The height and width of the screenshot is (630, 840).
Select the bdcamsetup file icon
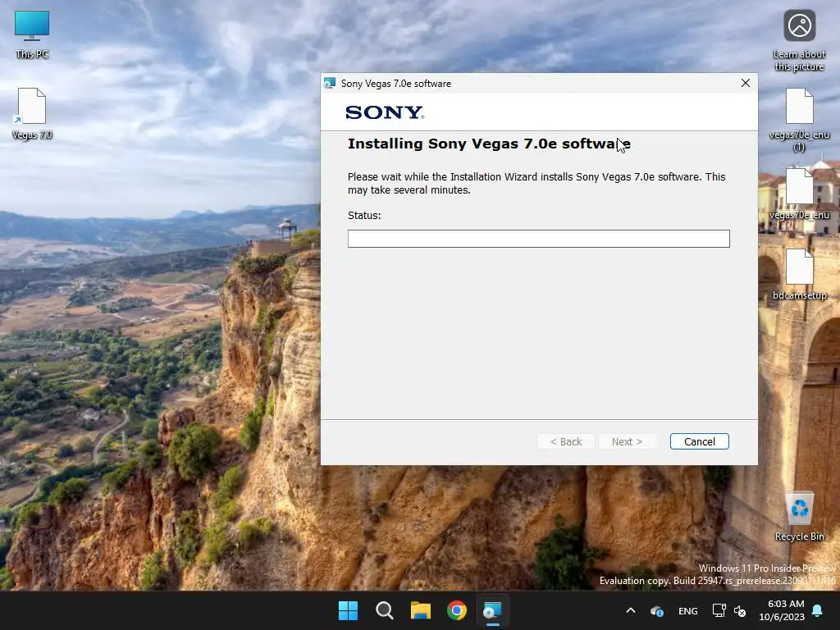tap(799, 274)
